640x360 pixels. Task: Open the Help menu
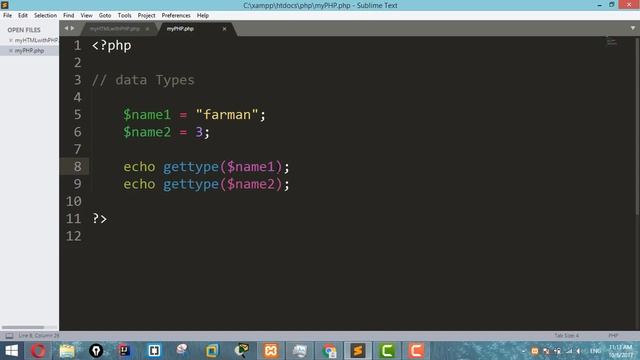[203, 15]
